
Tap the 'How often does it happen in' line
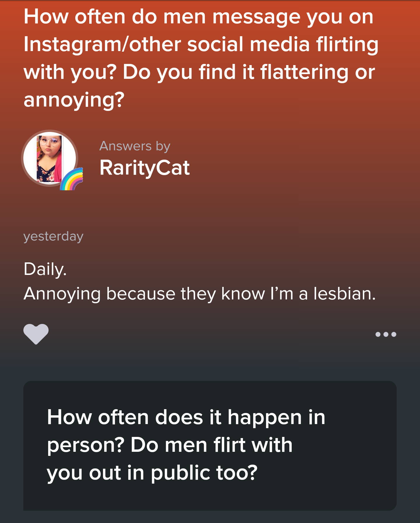coord(186,417)
